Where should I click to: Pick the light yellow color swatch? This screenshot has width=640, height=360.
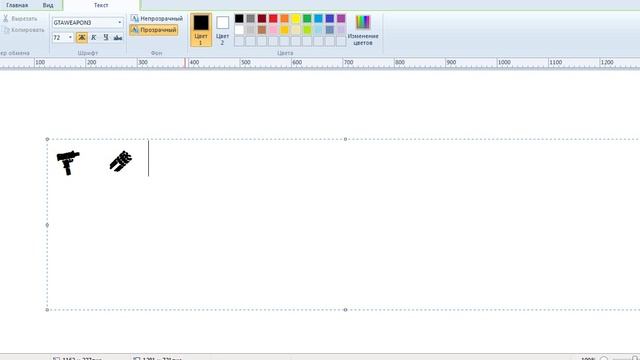[296, 30]
